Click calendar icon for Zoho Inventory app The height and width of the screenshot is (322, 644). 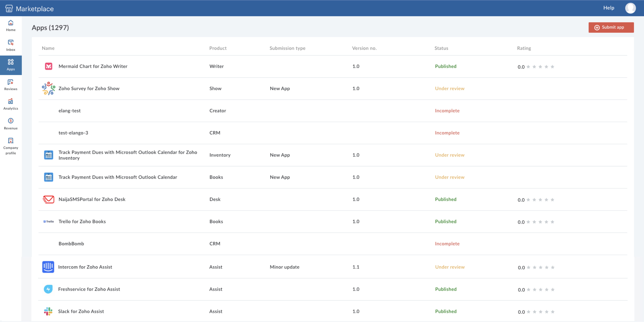pyautogui.click(x=48, y=155)
